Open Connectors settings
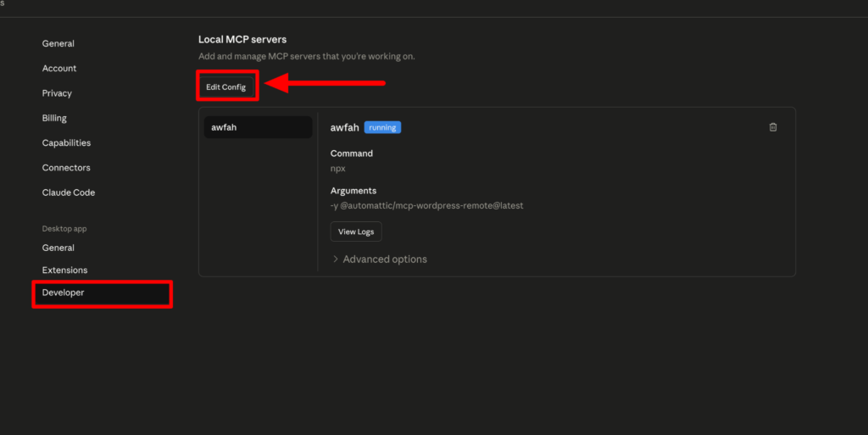Viewport: 868px width, 435px height. (66, 168)
